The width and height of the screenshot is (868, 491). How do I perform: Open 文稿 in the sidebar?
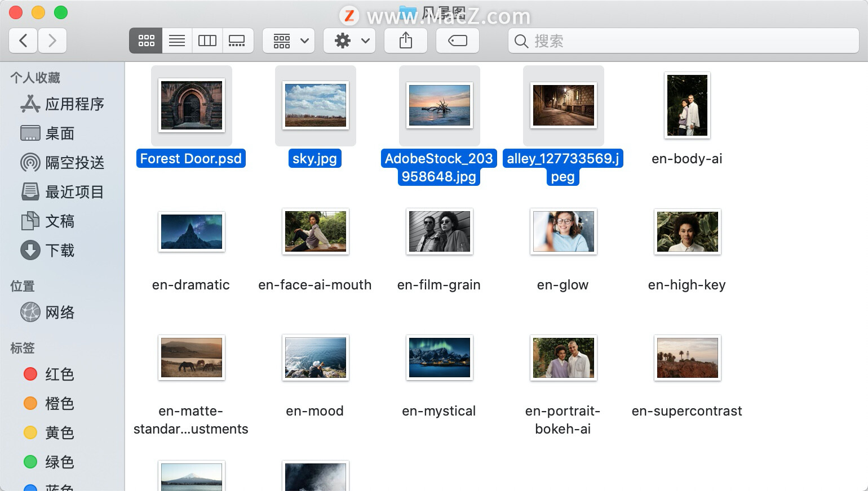click(x=48, y=221)
